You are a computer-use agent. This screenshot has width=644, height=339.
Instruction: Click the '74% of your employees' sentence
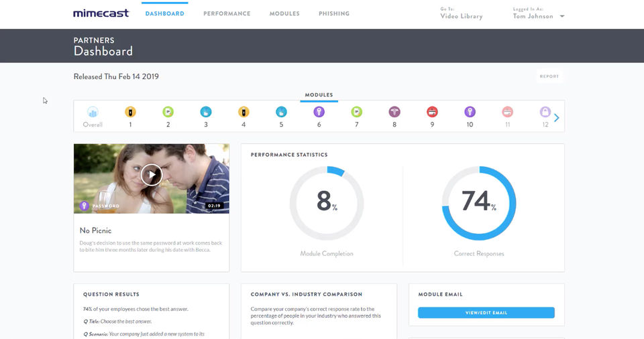coord(136,309)
